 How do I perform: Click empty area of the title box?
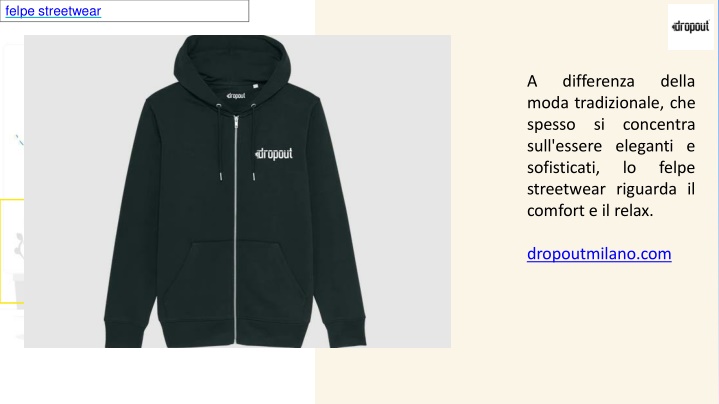(x=174, y=11)
